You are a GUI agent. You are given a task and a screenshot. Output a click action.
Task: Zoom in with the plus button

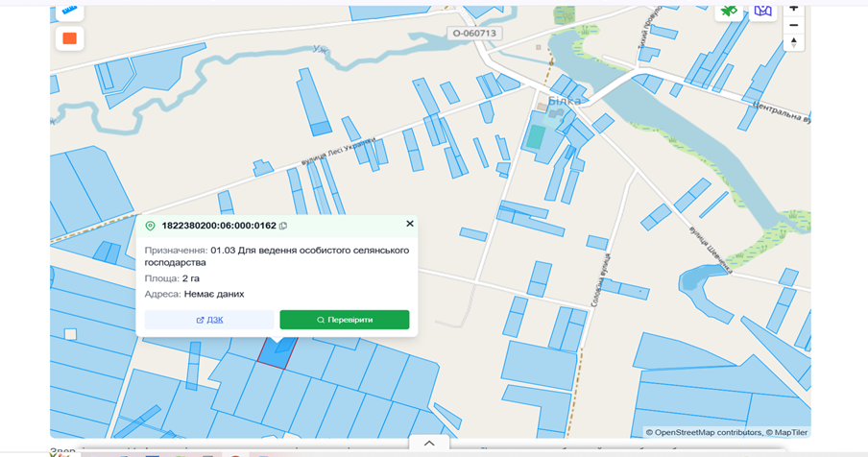coord(793,10)
